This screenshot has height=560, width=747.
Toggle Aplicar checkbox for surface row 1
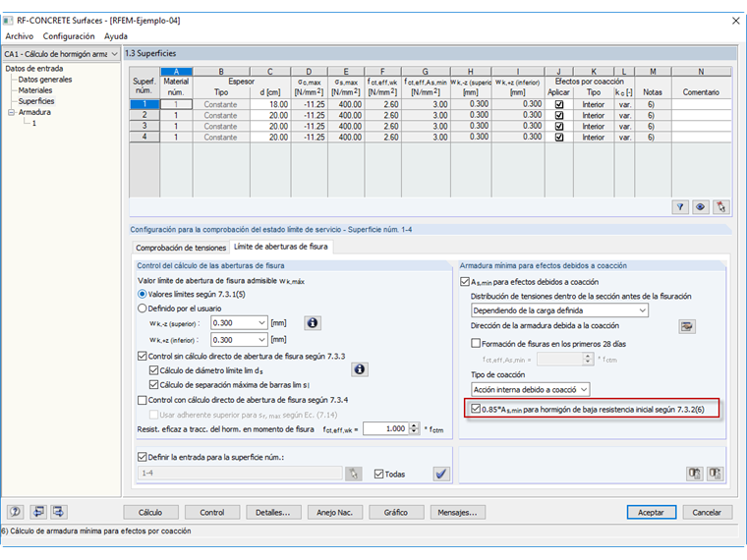(559, 104)
